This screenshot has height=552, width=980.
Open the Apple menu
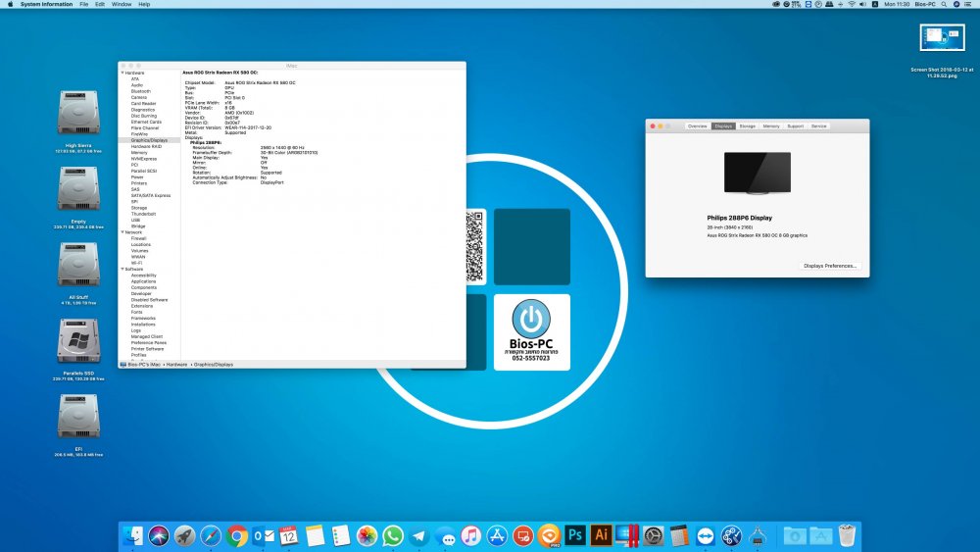10,4
